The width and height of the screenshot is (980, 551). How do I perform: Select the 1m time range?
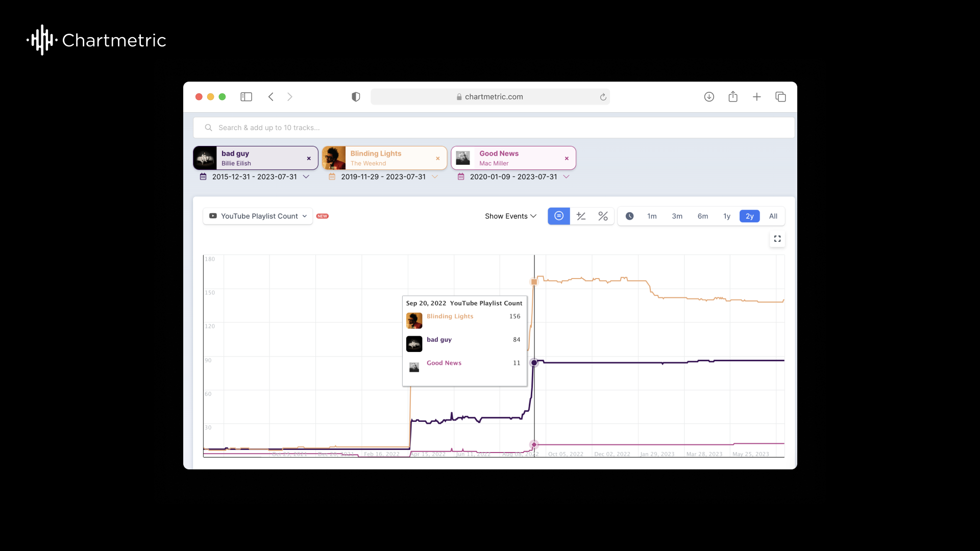pos(652,216)
